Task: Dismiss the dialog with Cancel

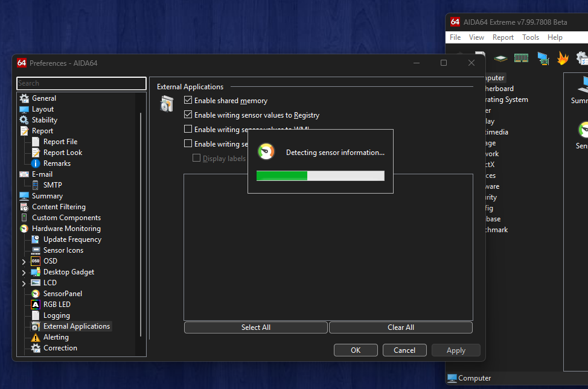Action: coord(404,350)
